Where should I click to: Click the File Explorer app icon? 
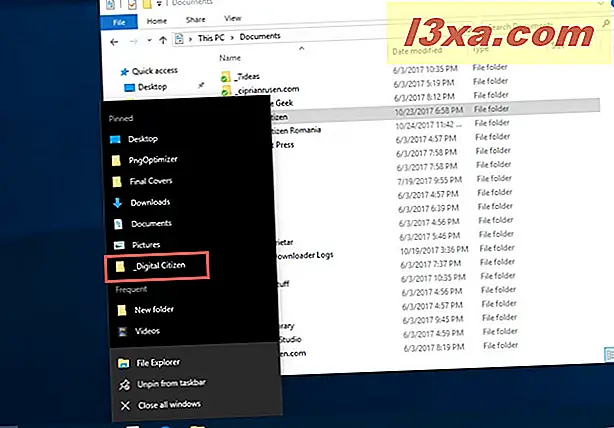pyautogui.click(x=124, y=363)
